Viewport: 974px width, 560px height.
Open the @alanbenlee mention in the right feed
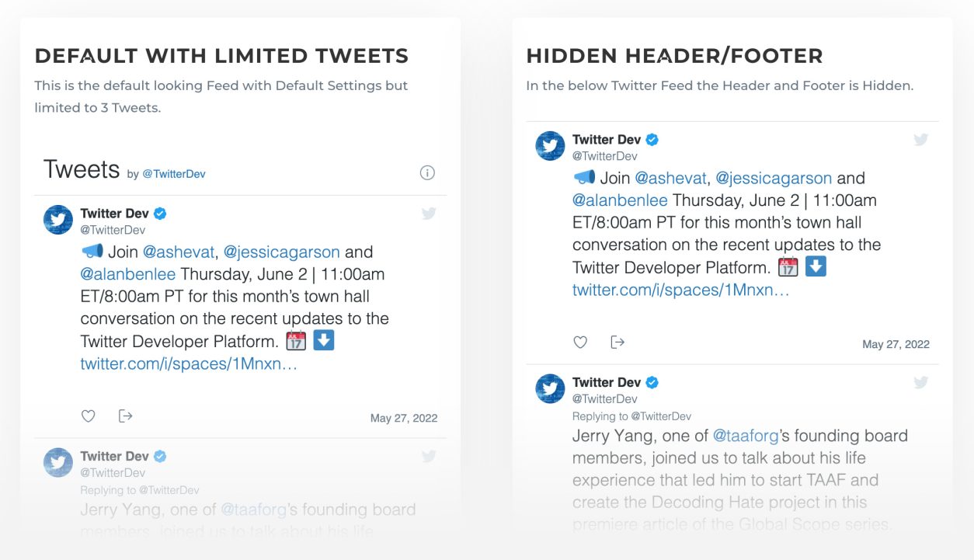[x=620, y=200]
